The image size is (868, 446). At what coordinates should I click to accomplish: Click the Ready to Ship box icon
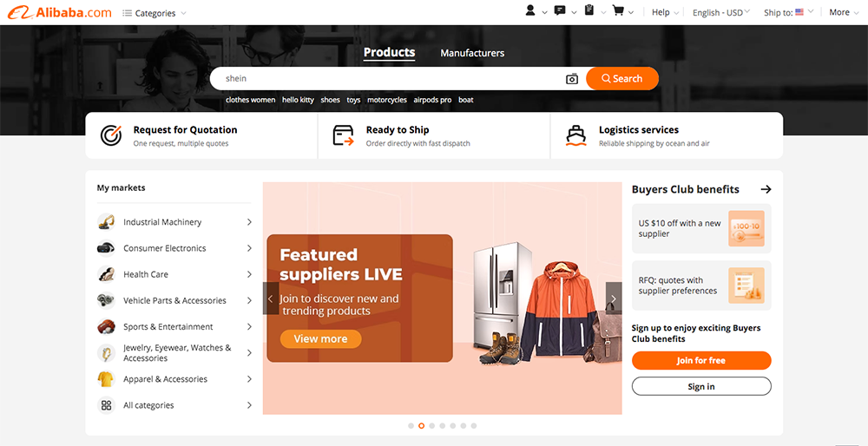[343, 135]
